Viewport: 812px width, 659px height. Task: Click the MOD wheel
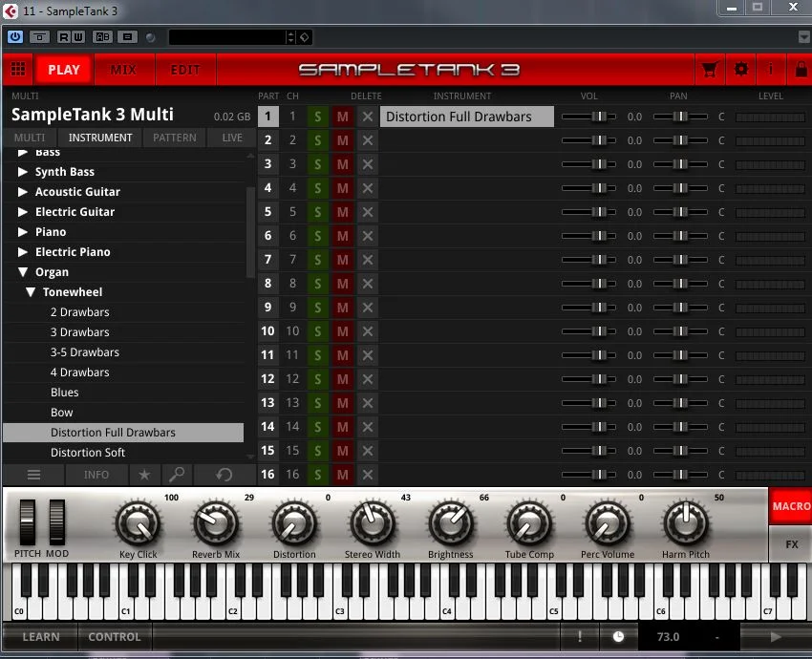tap(57, 521)
